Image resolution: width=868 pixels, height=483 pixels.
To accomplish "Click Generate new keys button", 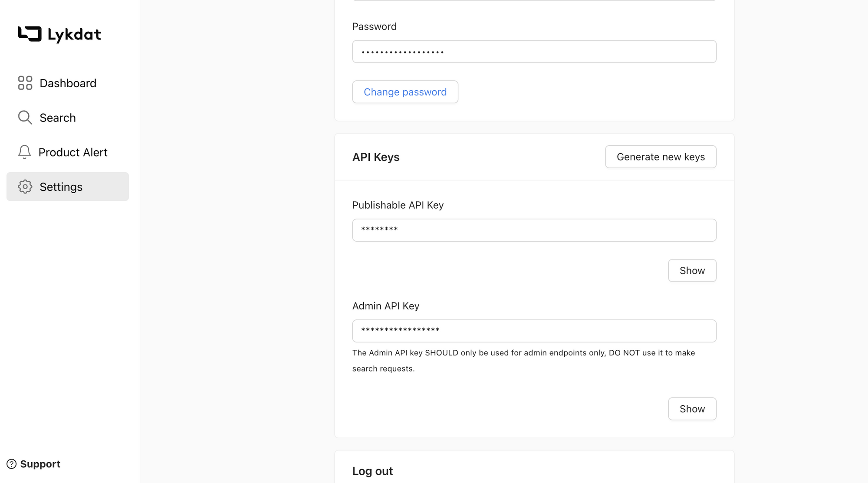I will point(661,157).
